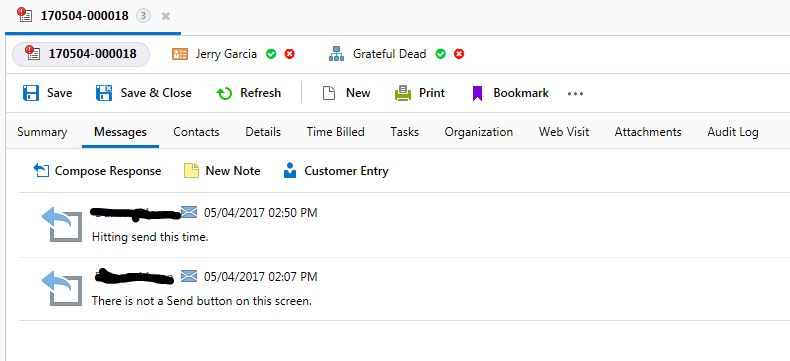
Task: Click red X next to Grateful Dead
Action: [459, 54]
